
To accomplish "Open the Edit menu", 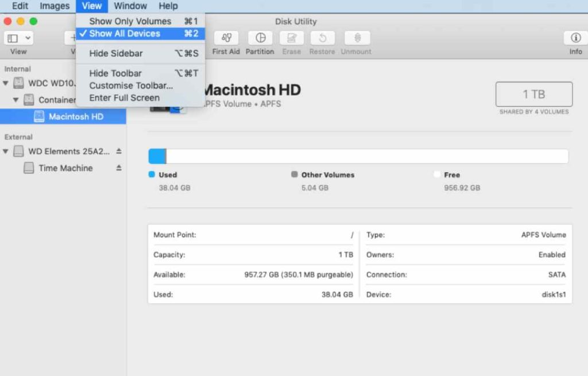I will coord(20,6).
